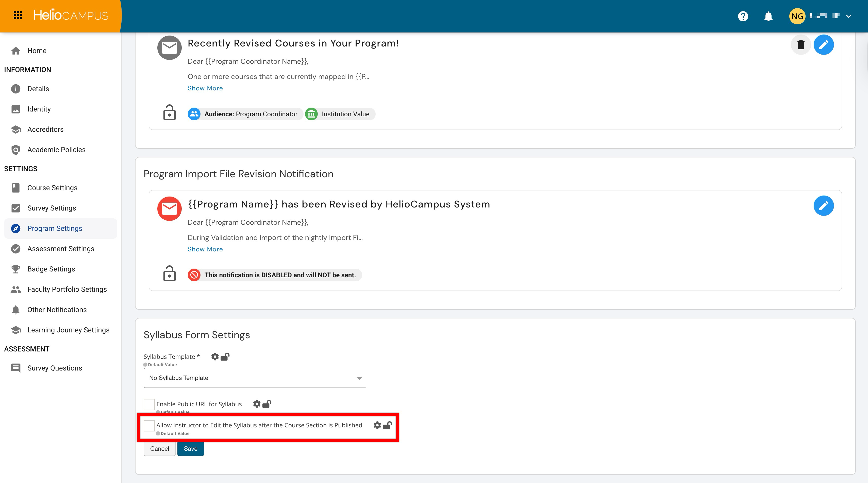Click the HelioCampus logo
Image resolution: width=868 pixels, height=483 pixels.
click(71, 15)
